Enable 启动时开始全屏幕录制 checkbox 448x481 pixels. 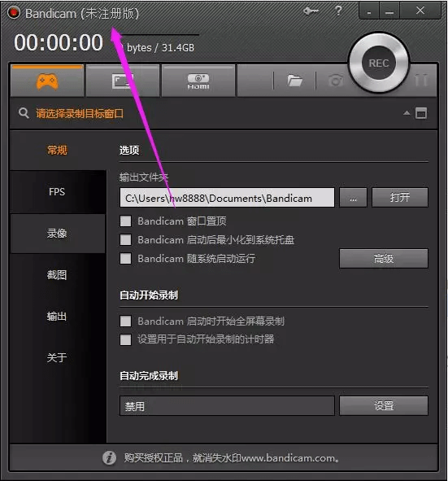pos(126,321)
